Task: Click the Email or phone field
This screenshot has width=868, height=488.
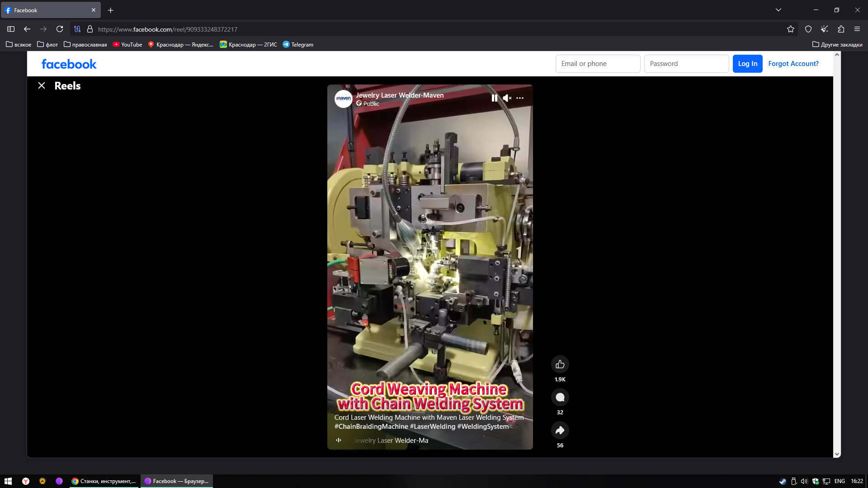Action: [x=597, y=64]
